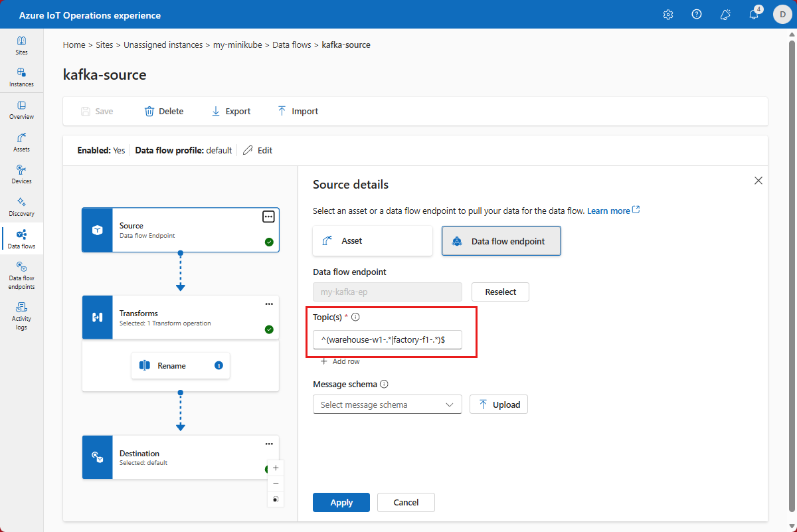Select the Transforms node icon
797x532 pixels.
[x=98, y=317]
